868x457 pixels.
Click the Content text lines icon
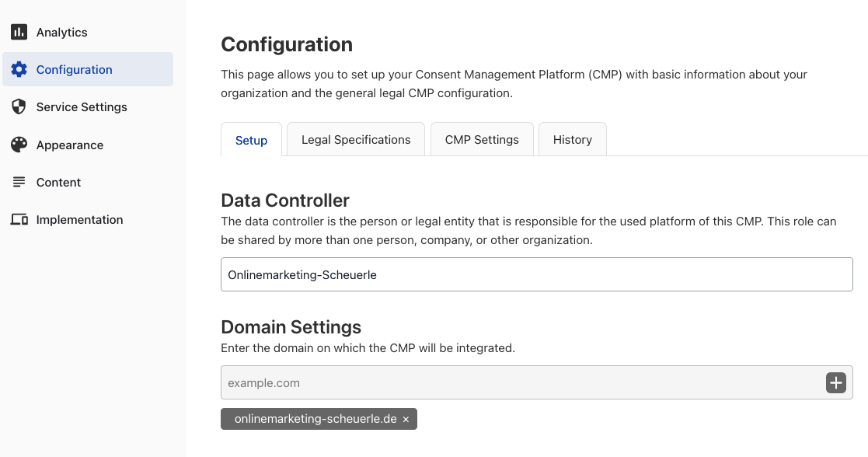tap(19, 182)
